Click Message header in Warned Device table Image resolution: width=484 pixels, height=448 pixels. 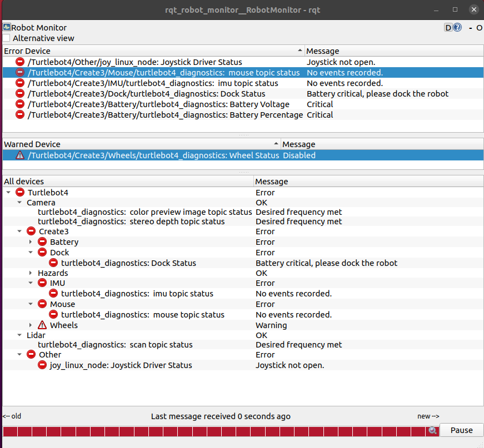click(x=382, y=144)
